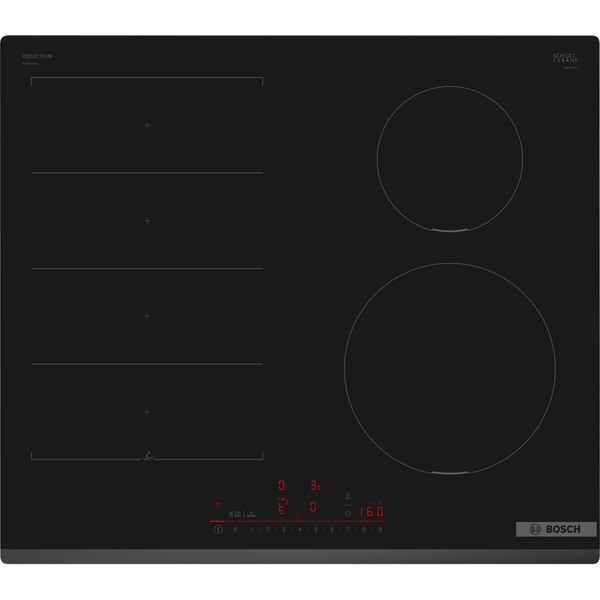Image resolution: width=600 pixels, height=600 pixels.
Task: Select the second flex zone cross marker
Action: click(147, 220)
